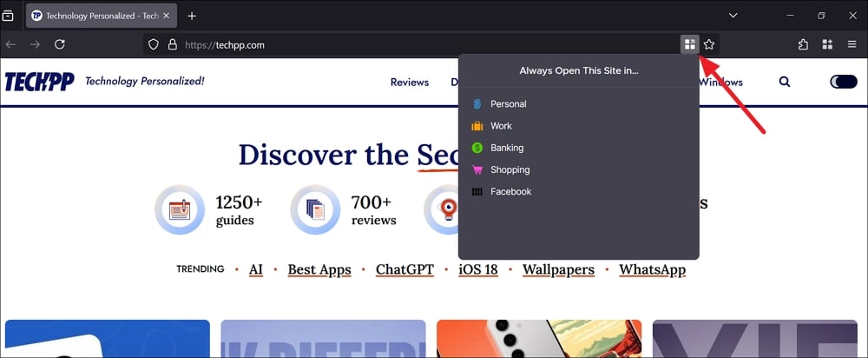Close the Technology Personalized tab
The image size is (868, 358).
pos(166,16)
